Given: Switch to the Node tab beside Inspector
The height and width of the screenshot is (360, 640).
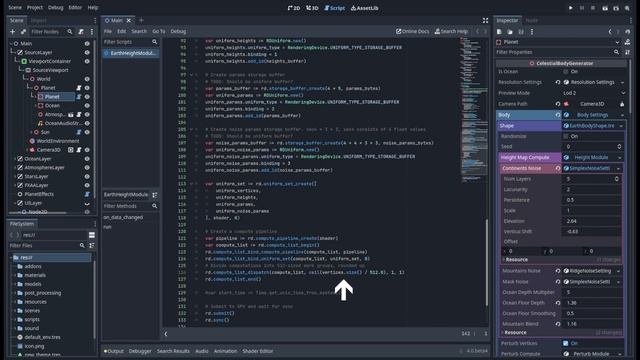Looking at the screenshot, I should click(531, 20).
